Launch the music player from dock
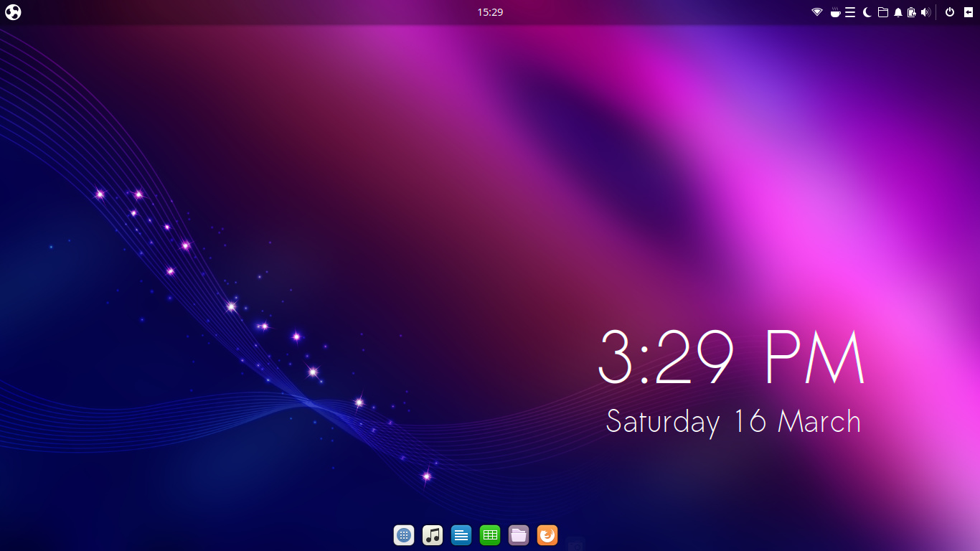Image resolution: width=980 pixels, height=551 pixels. coord(433,535)
